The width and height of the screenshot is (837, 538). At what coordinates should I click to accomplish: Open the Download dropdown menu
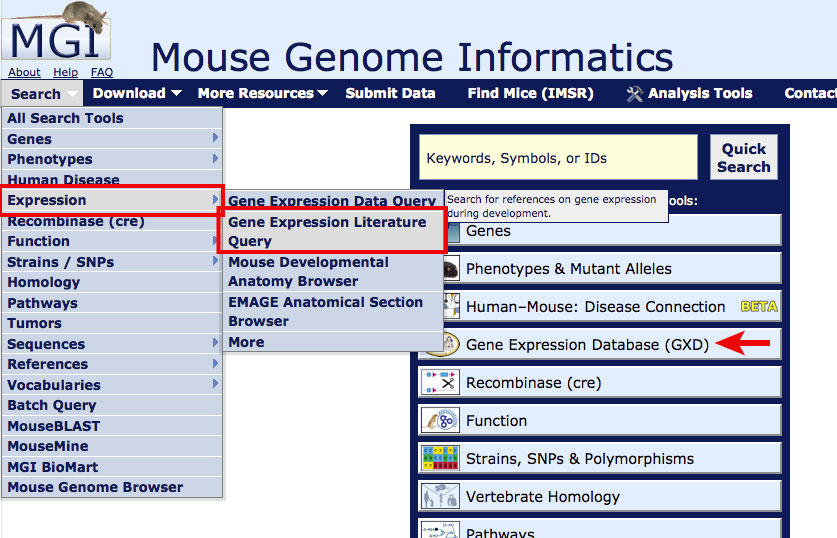(137, 94)
